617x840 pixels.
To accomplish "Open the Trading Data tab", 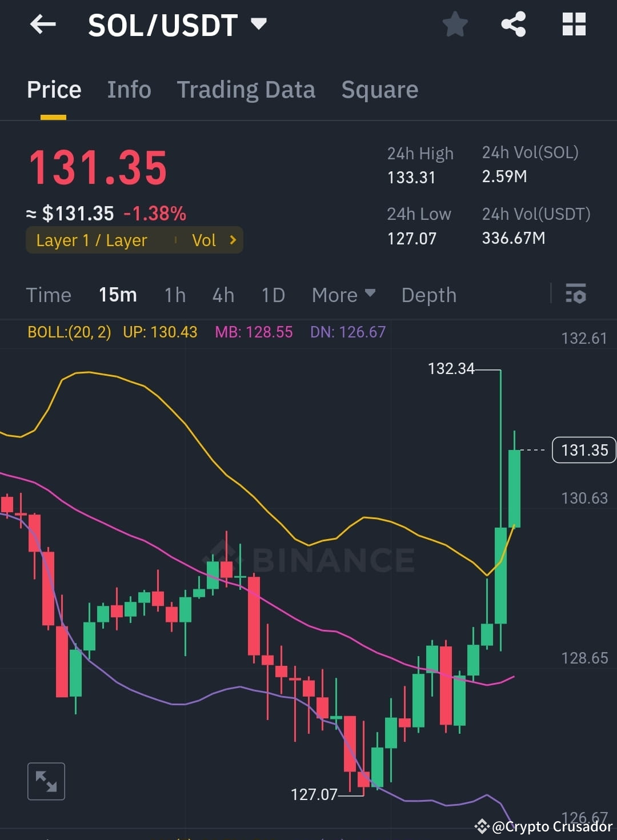I will [x=246, y=90].
